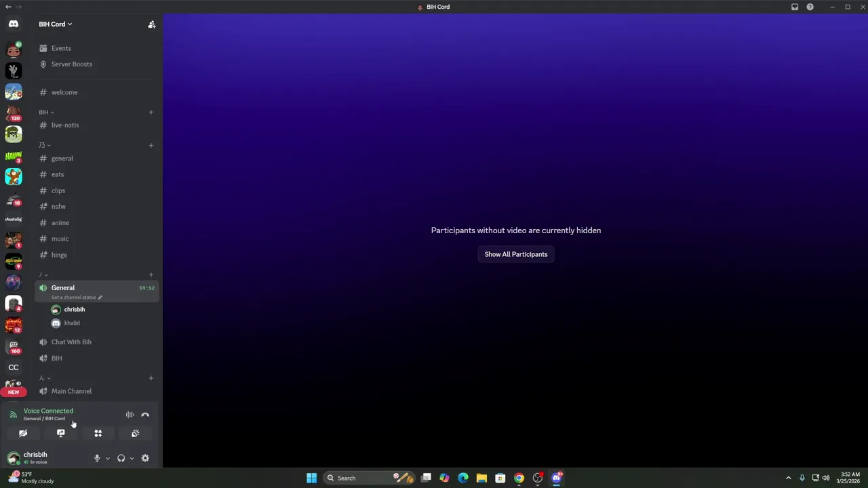Click Set a channel status
The width and height of the screenshot is (868, 488).
[77, 298]
